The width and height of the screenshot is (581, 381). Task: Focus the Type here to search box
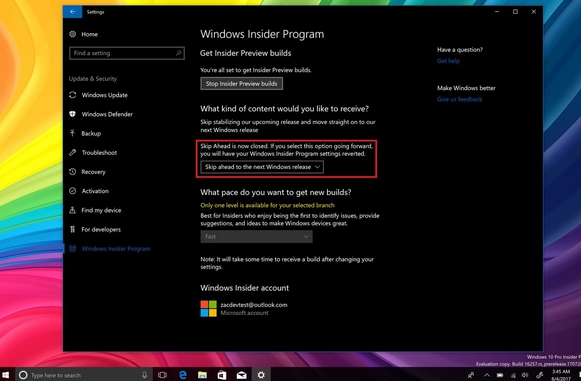(83, 375)
